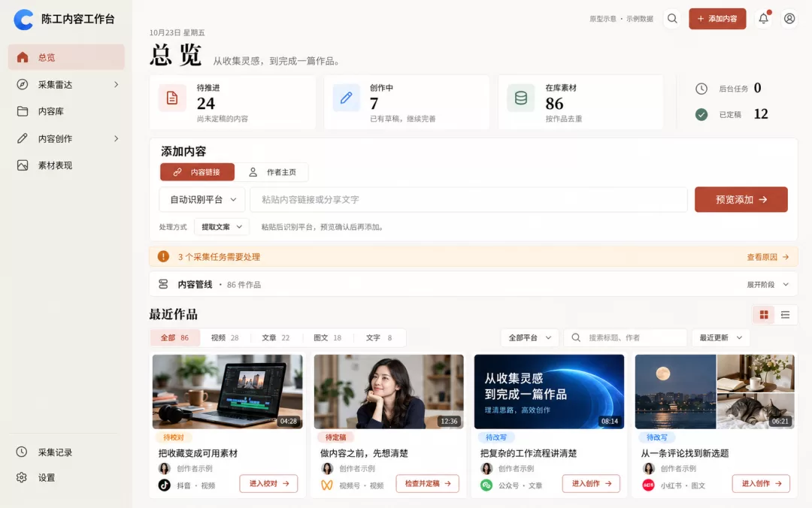Filter works by 文字 8 tab
The width and height of the screenshot is (812, 508).
(x=379, y=337)
